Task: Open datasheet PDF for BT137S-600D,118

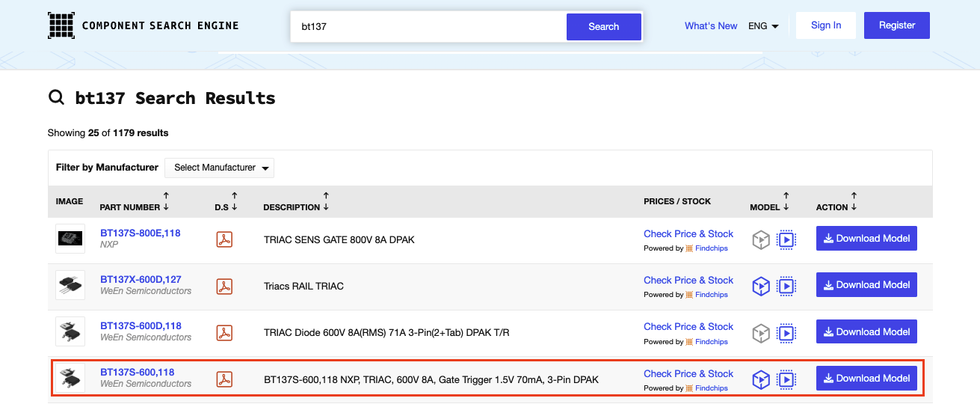Action: tap(224, 332)
